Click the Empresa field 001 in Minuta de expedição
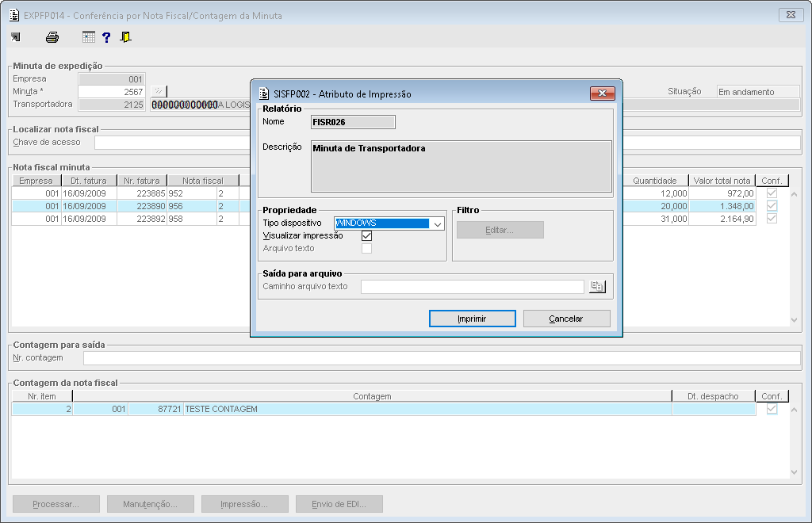This screenshot has height=523, width=812. pyautogui.click(x=111, y=79)
